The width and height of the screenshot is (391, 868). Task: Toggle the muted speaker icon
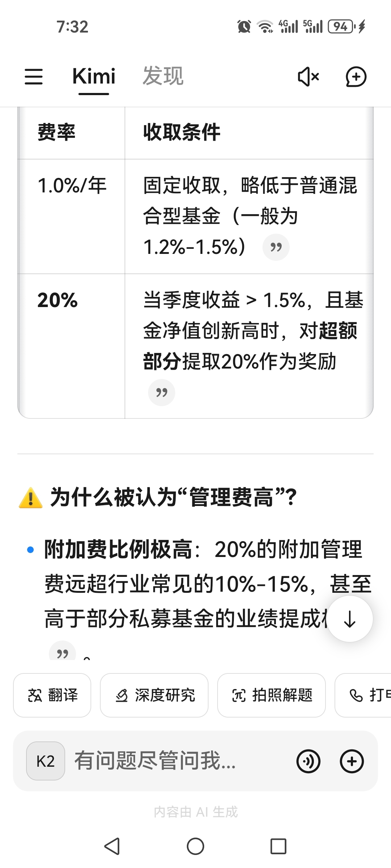pyautogui.click(x=308, y=77)
